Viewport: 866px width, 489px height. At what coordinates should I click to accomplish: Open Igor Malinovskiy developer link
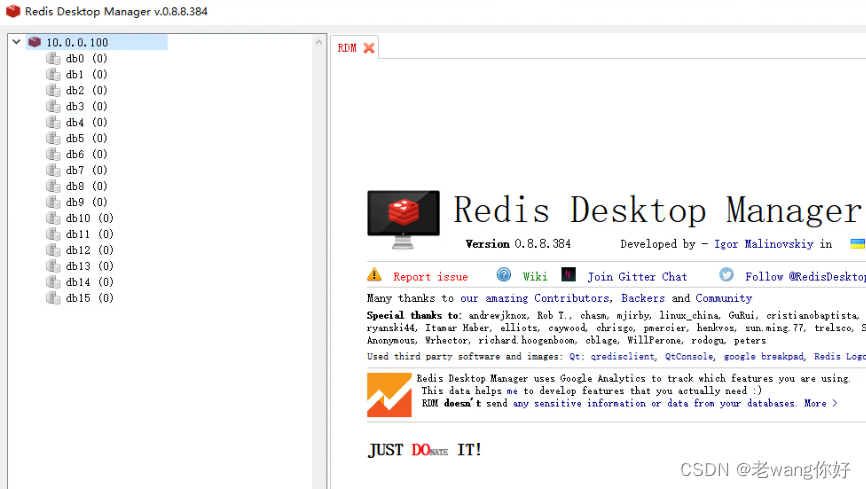coord(763,244)
